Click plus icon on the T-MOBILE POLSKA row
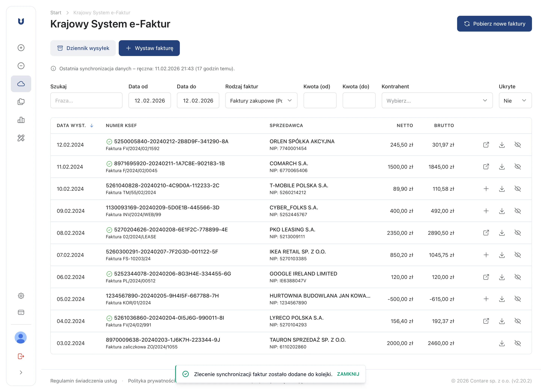This screenshot has height=392, width=541. pyautogui.click(x=486, y=189)
